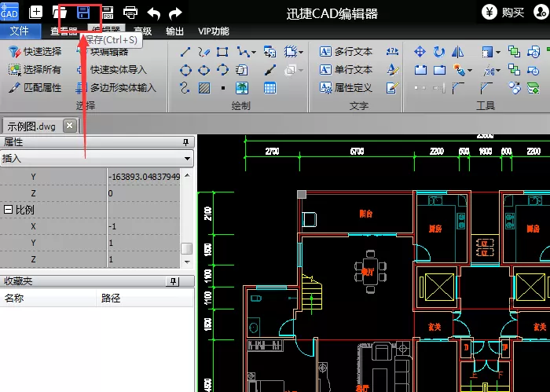Undo the last action
Screen dimensions: 550x392
(x=154, y=13)
